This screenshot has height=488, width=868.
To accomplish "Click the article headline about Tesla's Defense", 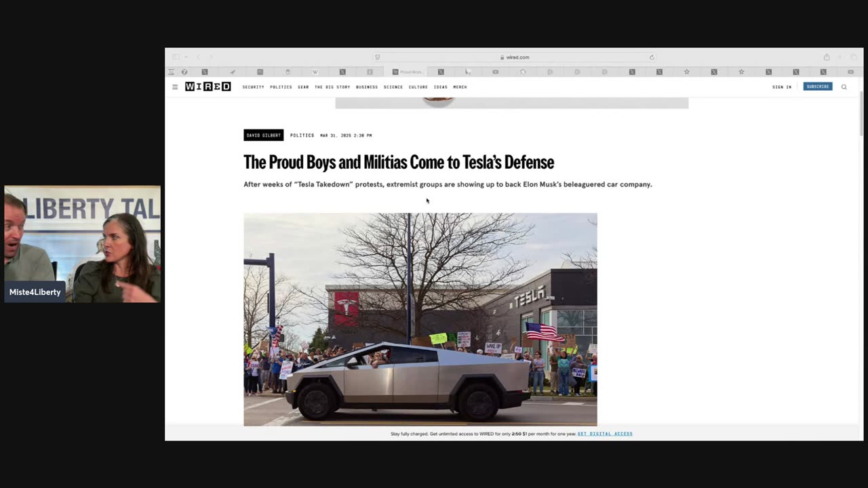I will [399, 163].
